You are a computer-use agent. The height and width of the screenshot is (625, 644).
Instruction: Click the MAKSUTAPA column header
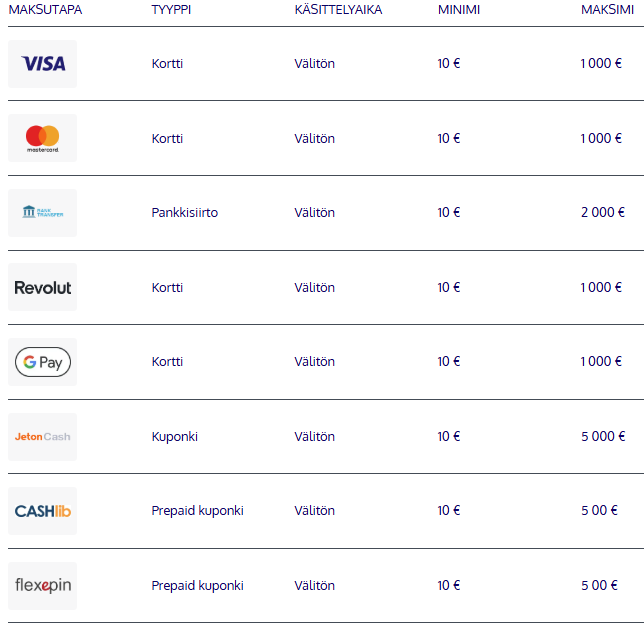(x=45, y=9)
